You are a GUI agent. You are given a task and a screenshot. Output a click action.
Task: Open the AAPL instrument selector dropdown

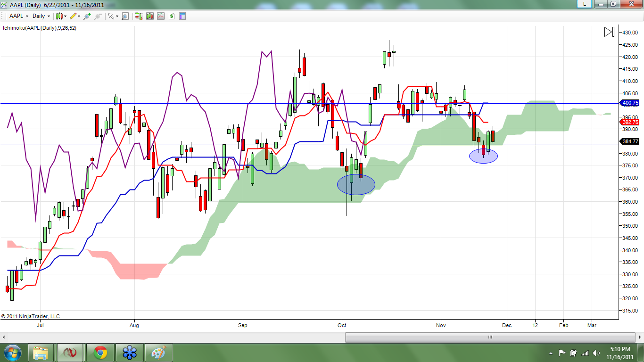click(x=19, y=16)
